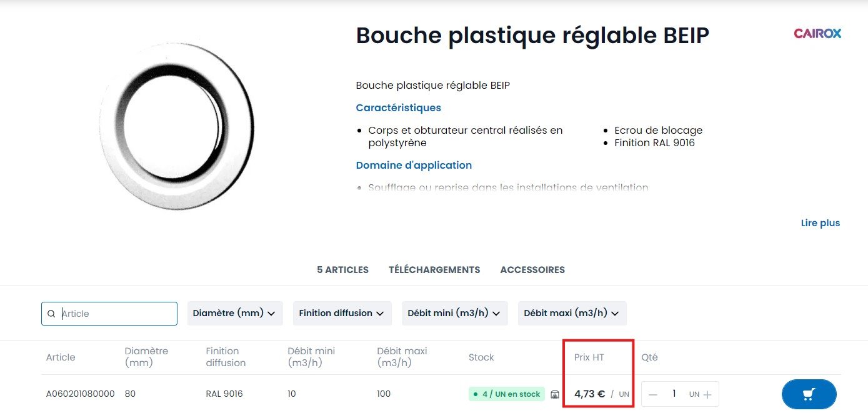The height and width of the screenshot is (413, 868).
Task: Open the Caractéristiques section link
Action: 398,107
